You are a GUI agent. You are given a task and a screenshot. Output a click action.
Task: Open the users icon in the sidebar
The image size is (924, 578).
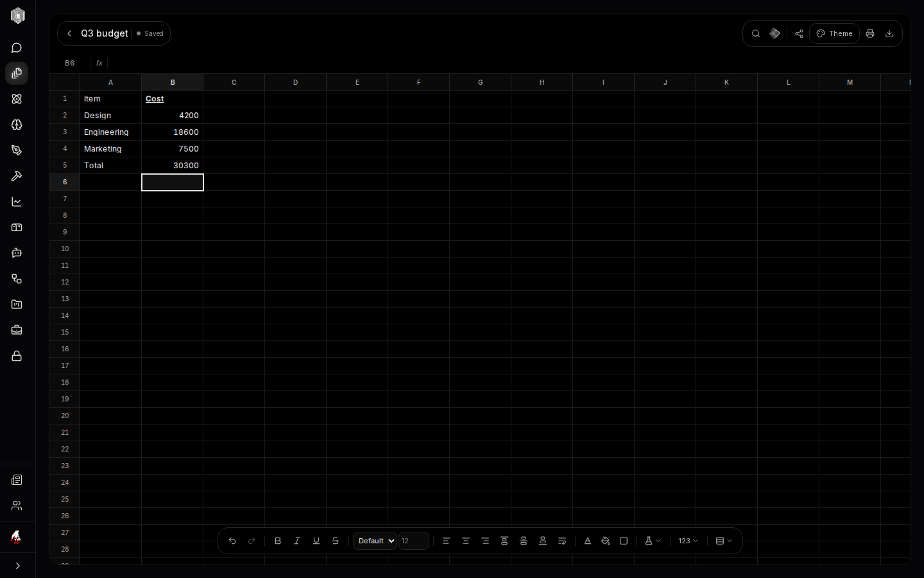click(x=17, y=506)
